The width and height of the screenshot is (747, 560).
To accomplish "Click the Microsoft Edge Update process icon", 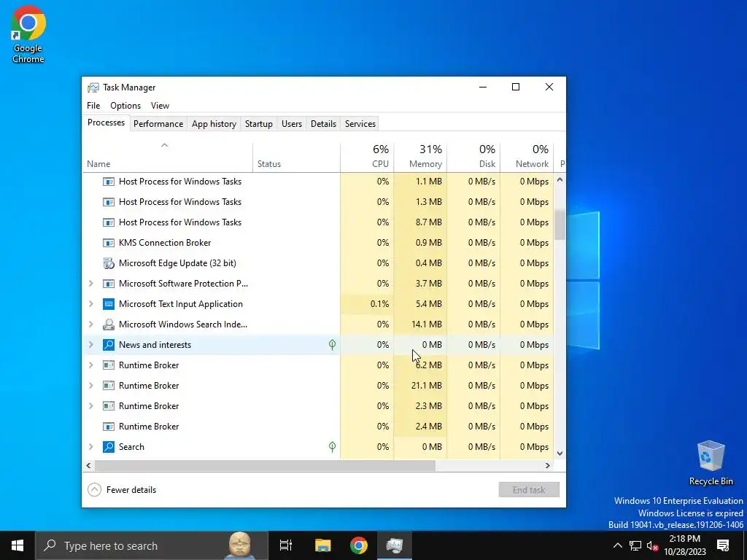I will click(x=109, y=263).
